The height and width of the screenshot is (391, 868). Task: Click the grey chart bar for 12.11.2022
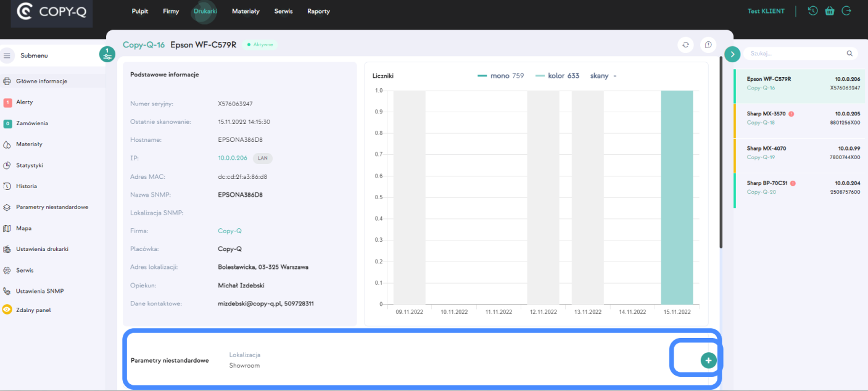543,197
